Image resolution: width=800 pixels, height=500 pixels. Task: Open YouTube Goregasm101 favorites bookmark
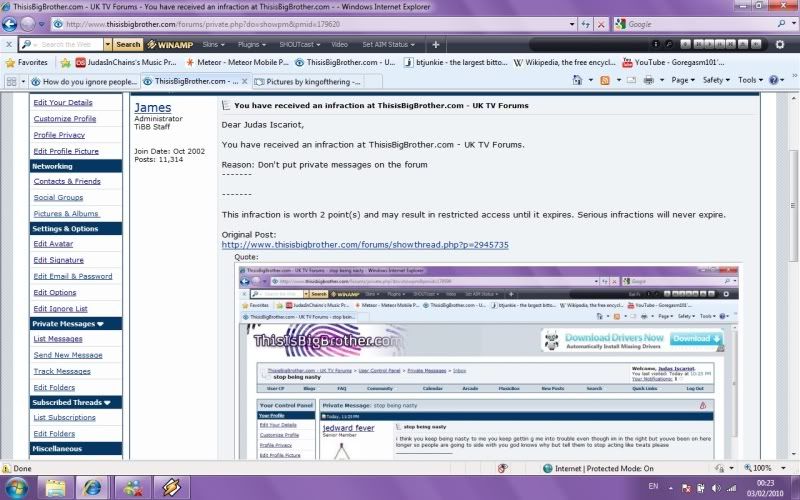673,63
